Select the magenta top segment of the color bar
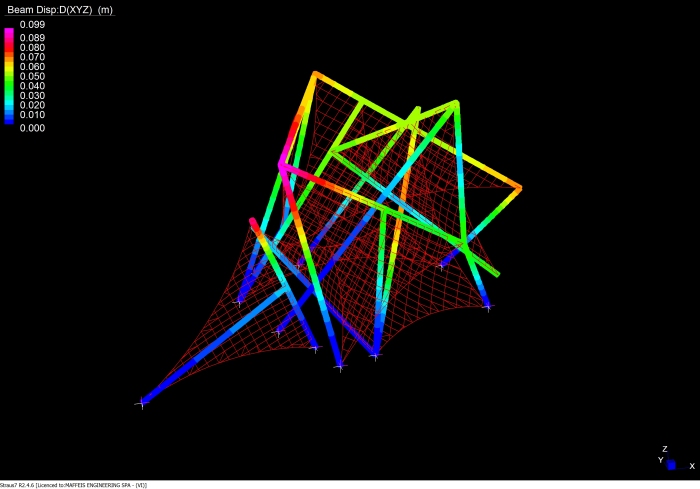 click(9, 33)
